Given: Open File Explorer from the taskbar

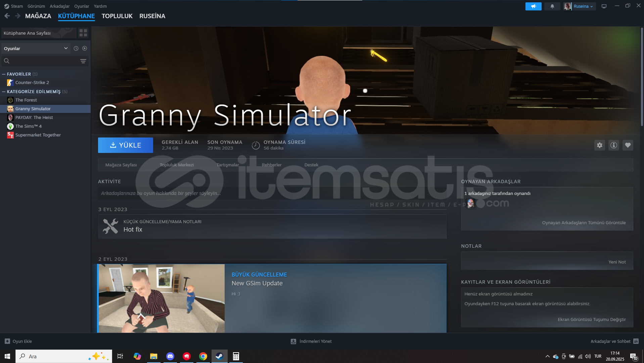Looking at the screenshot, I should [x=154, y=356].
